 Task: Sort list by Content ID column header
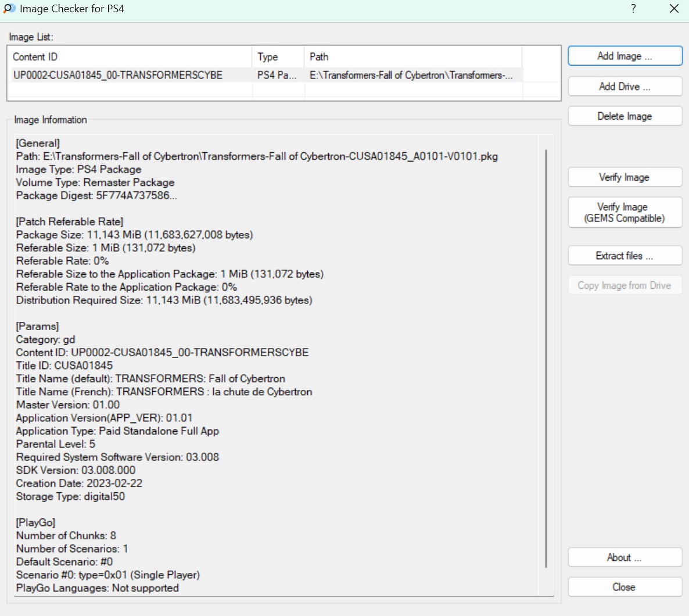click(129, 57)
